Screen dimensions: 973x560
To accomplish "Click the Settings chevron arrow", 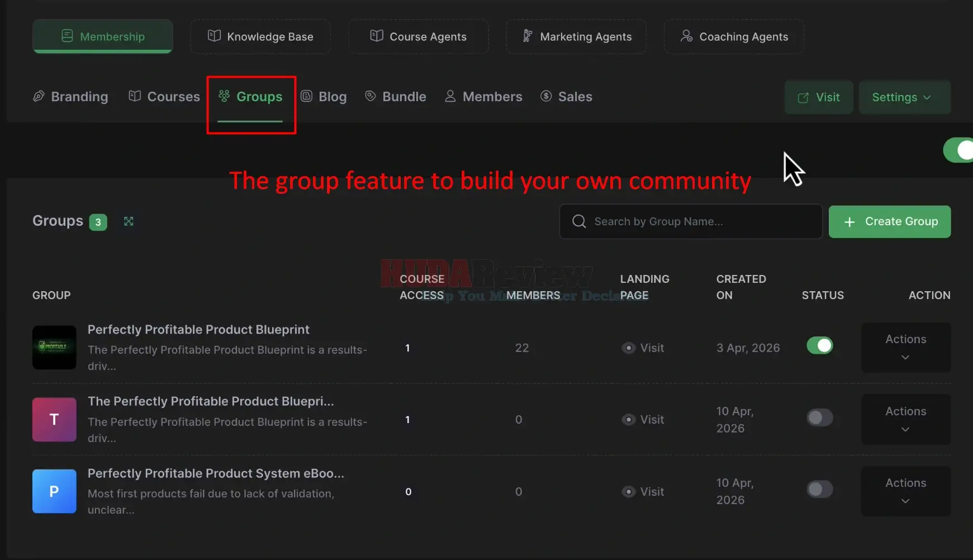I will click(x=927, y=97).
